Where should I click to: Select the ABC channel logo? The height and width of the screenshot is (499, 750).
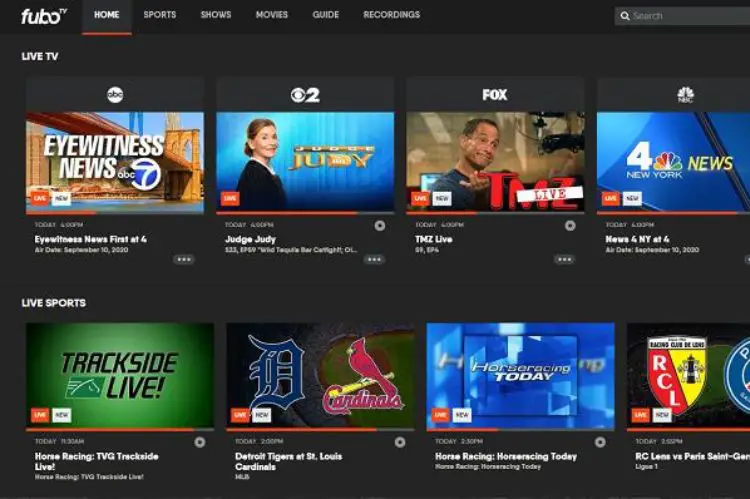115,94
